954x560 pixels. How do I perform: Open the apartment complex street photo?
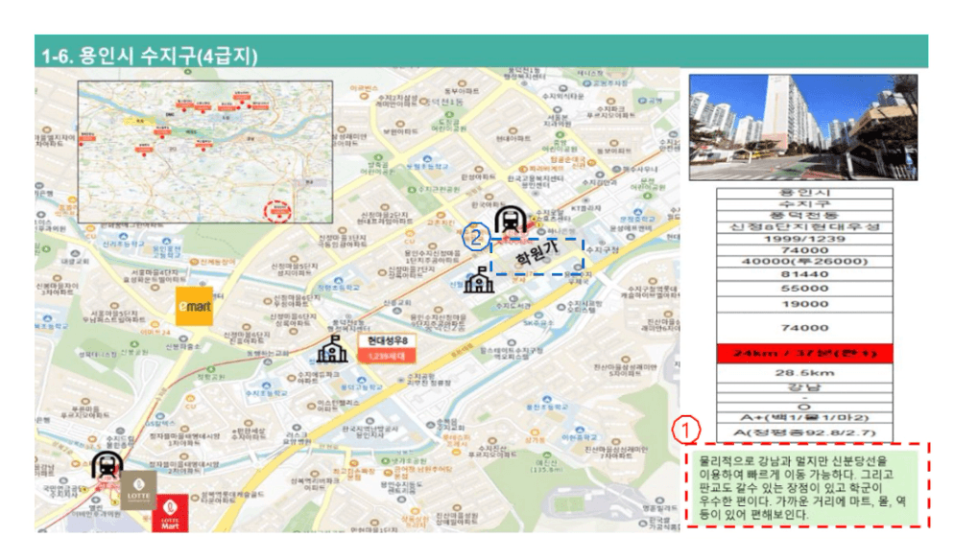click(803, 128)
